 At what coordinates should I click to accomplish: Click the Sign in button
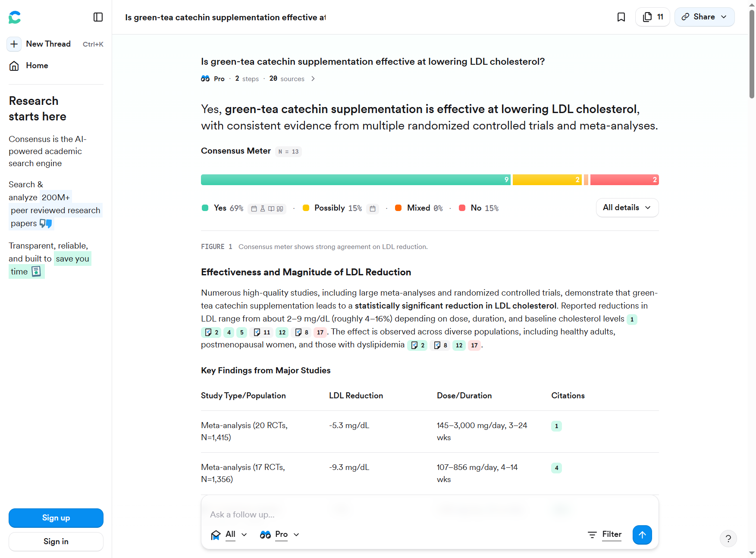pyautogui.click(x=56, y=542)
